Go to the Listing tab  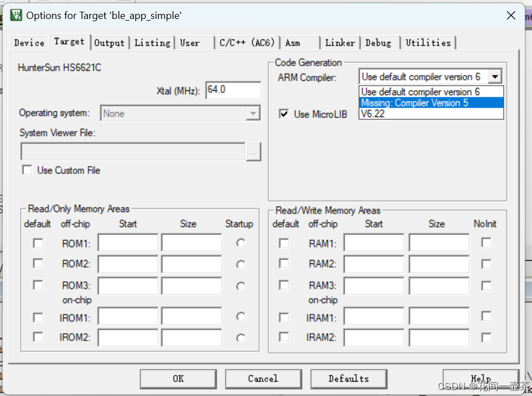[x=152, y=43]
